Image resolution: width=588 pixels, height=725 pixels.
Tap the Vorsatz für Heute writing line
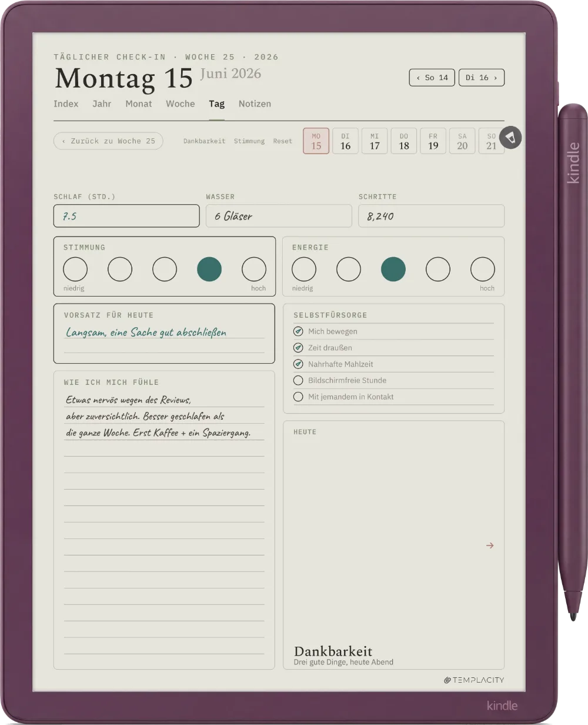(x=164, y=332)
